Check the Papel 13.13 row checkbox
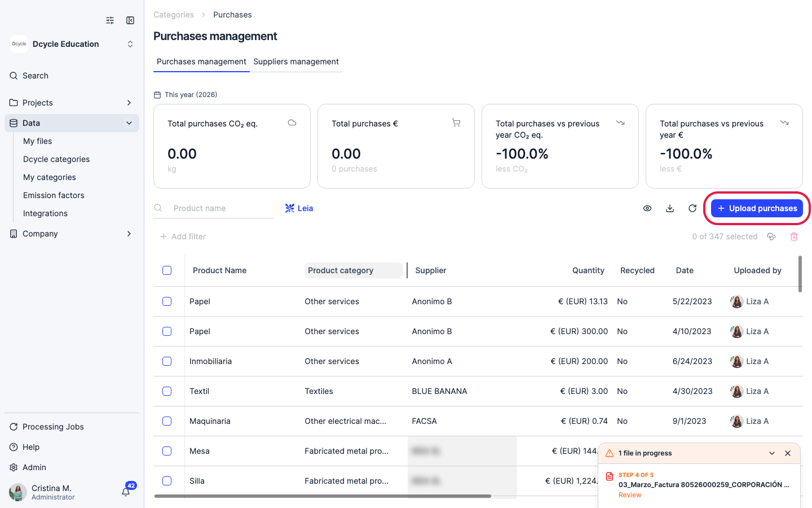 167,301
